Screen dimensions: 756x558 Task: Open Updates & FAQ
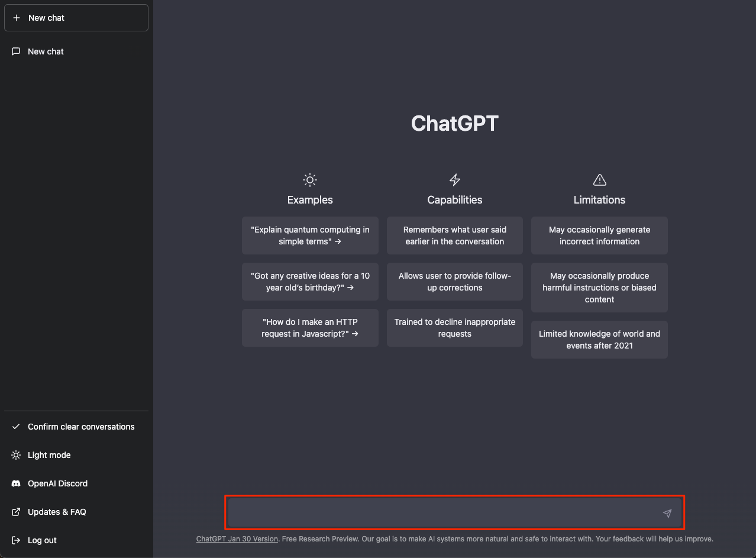(76, 512)
